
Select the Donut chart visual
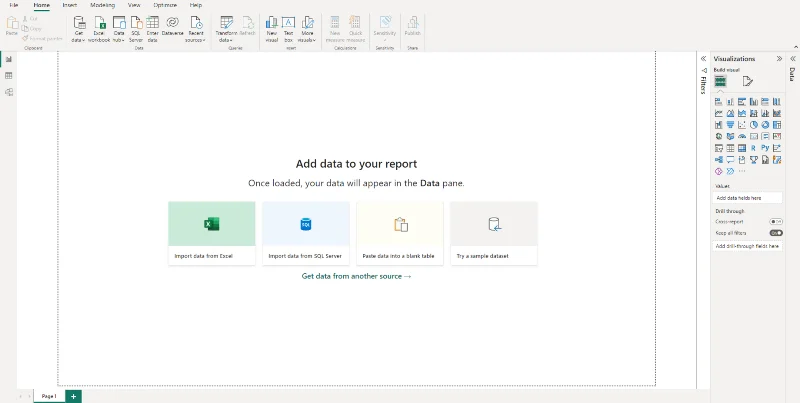pos(765,125)
